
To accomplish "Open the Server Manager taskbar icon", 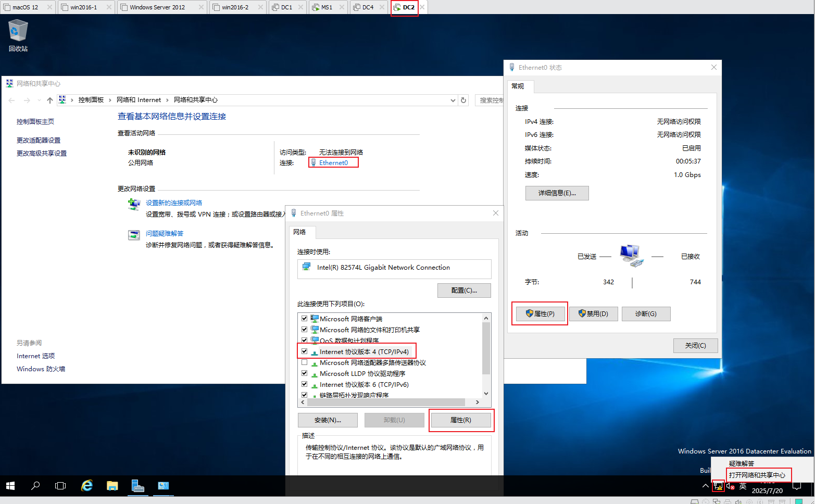I will tap(138, 486).
